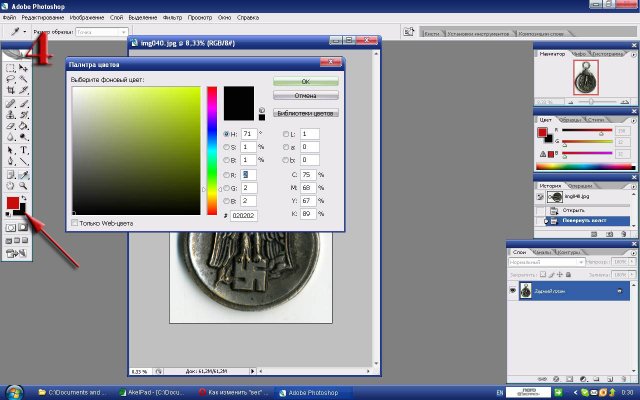Open the 'Файл' menu
640x400 pixels.
(x=9, y=18)
